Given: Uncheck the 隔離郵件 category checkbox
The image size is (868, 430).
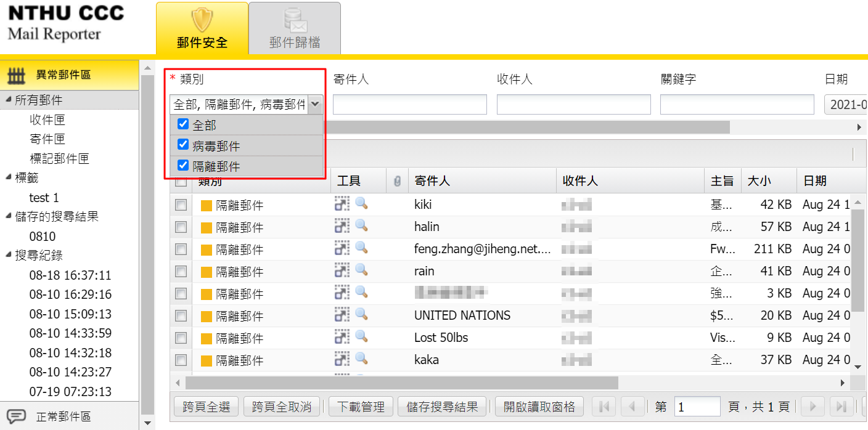Looking at the screenshot, I should point(182,165).
